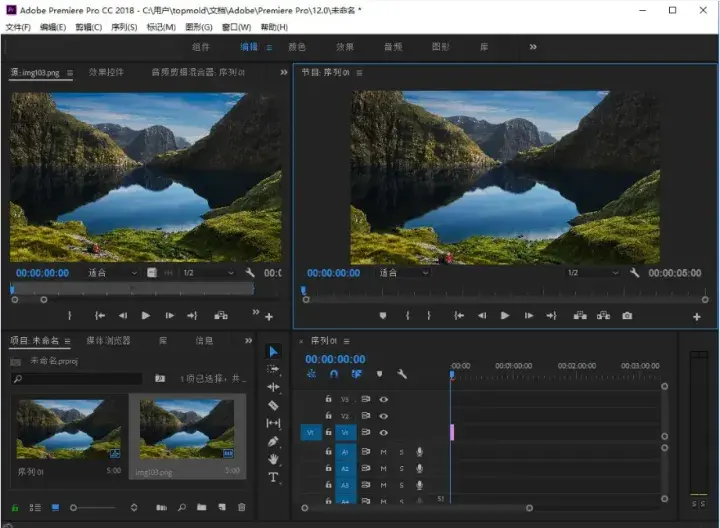
Task: Switch to the 媒体浏览器 tab
Action: pos(107,341)
